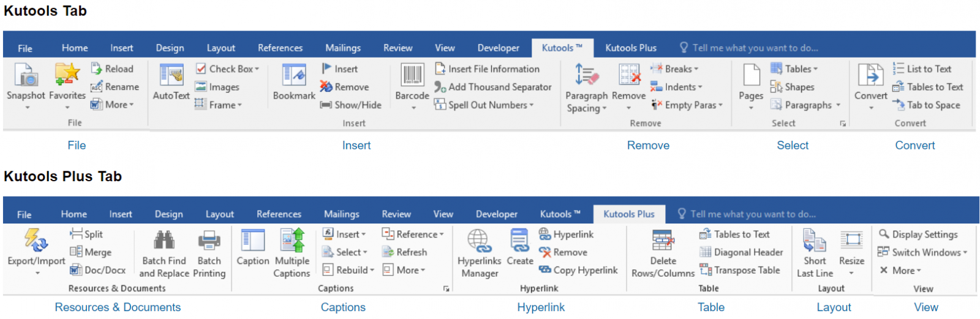Open the Hyperlinks Manager globe icon
The height and width of the screenshot is (319, 980).
tap(478, 241)
